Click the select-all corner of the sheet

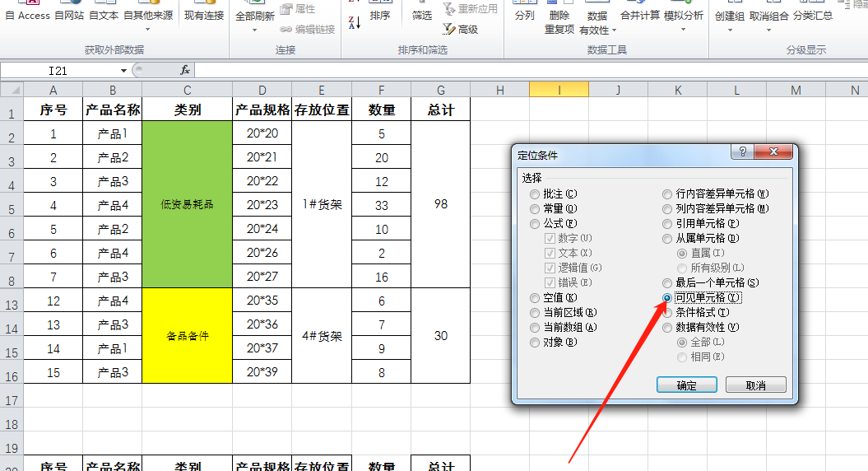(12, 90)
